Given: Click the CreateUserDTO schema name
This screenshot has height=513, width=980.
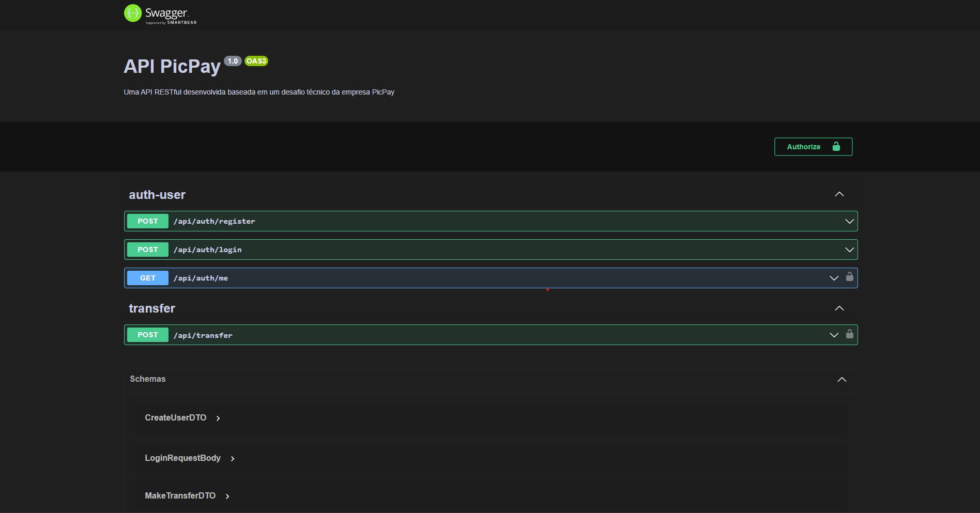Looking at the screenshot, I should pos(176,417).
